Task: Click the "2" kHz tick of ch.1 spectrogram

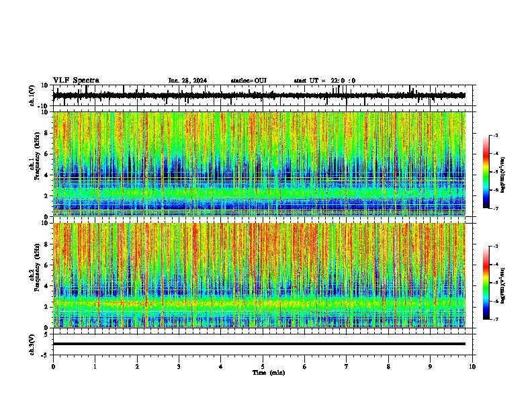Action: coord(46,196)
